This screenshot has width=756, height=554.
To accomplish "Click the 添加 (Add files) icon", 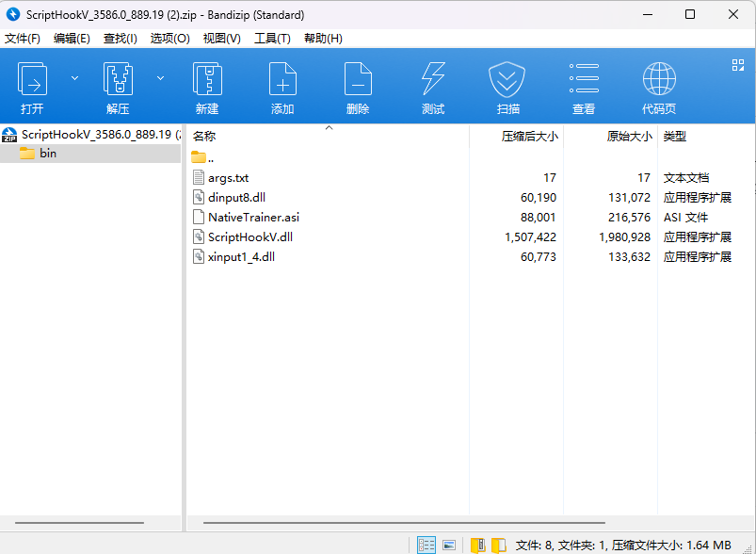I will 282,78.
